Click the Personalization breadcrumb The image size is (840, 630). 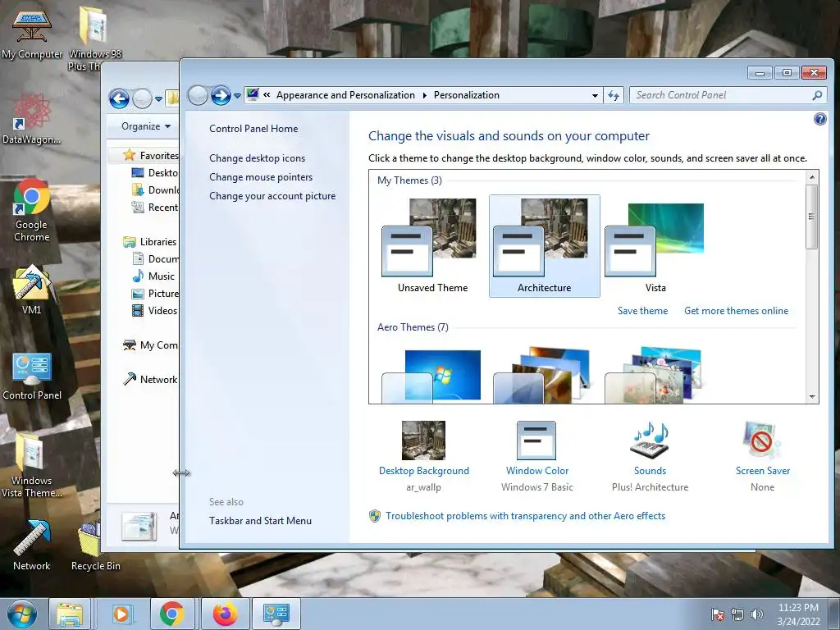(467, 95)
